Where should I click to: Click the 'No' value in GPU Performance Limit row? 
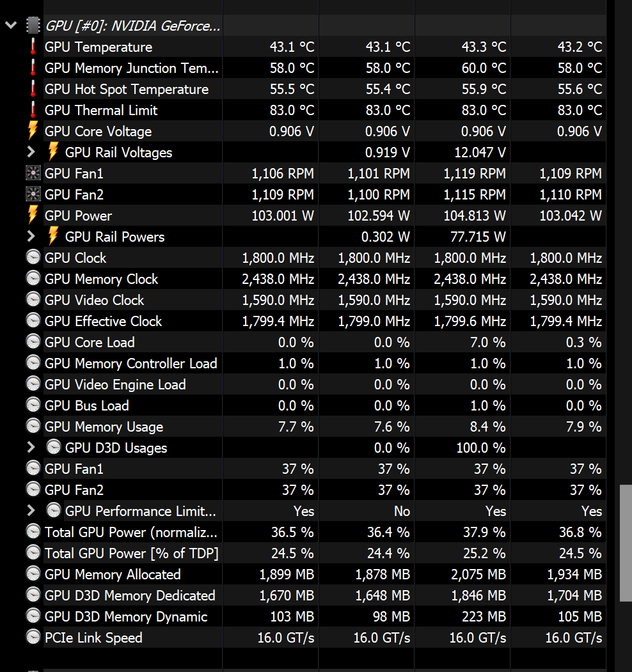coord(402,511)
